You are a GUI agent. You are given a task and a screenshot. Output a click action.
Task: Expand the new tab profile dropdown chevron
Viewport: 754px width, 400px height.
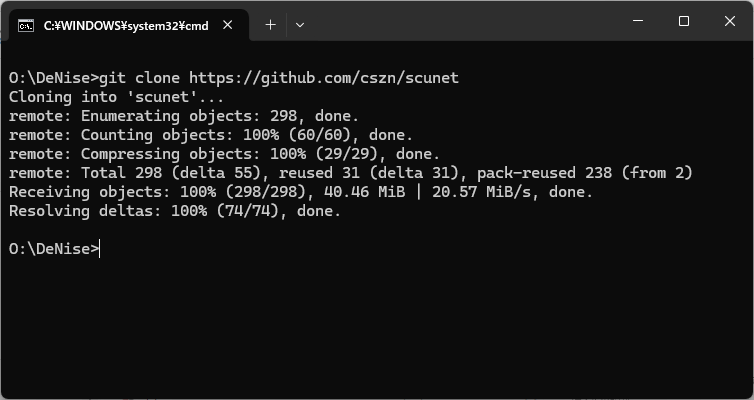300,25
